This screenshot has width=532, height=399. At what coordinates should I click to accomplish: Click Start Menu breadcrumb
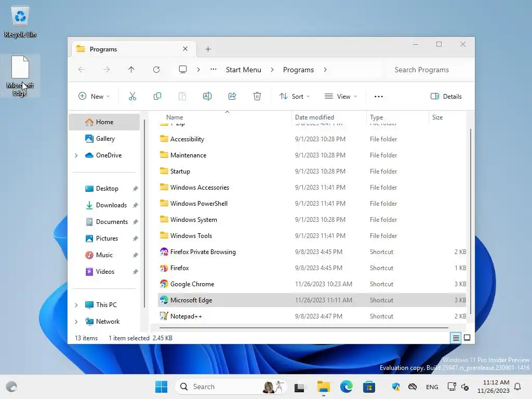244,70
